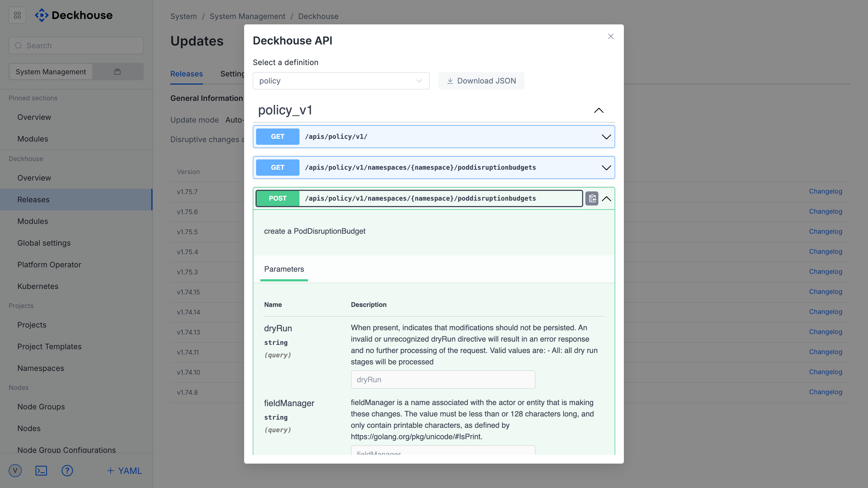Image resolution: width=868 pixels, height=488 pixels.
Task: Copy the POST poddisruptionbudgets path to clipboard
Action: coord(592,198)
